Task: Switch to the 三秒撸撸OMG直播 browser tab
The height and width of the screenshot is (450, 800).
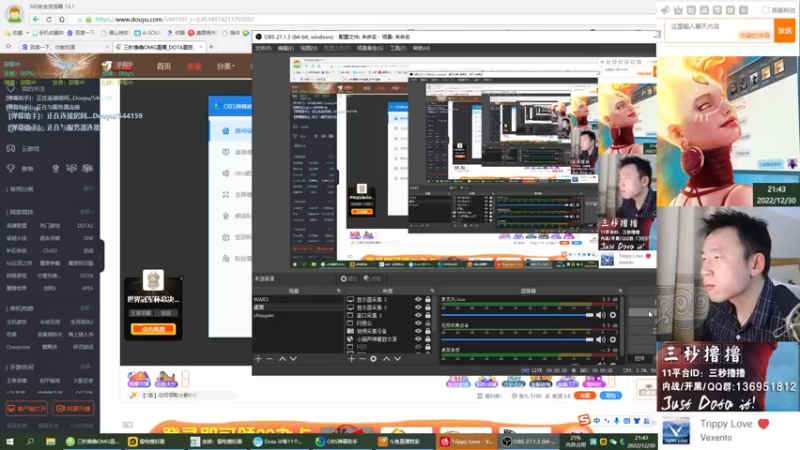Action: [x=158, y=47]
